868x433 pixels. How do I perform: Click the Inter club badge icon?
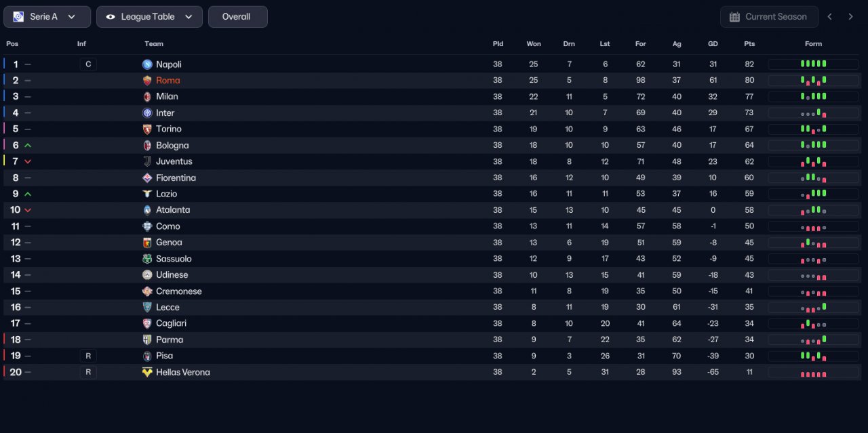(147, 113)
